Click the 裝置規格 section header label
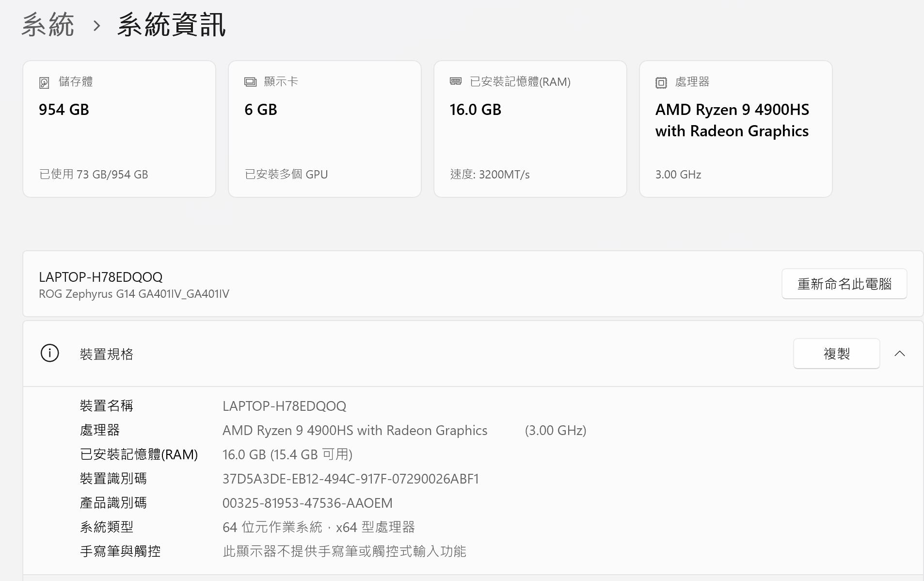The width and height of the screenshot is (924, 581). pyautogui.click(x=107, y=355)
